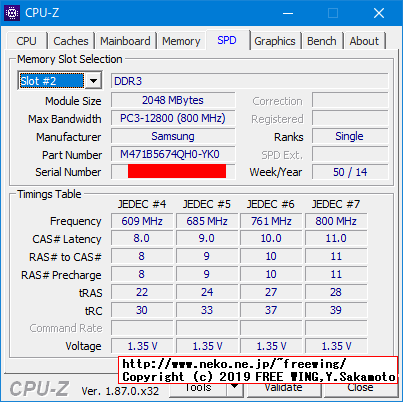
Task: Click the Max Bandwidth label
Action: tap(65, 119)
